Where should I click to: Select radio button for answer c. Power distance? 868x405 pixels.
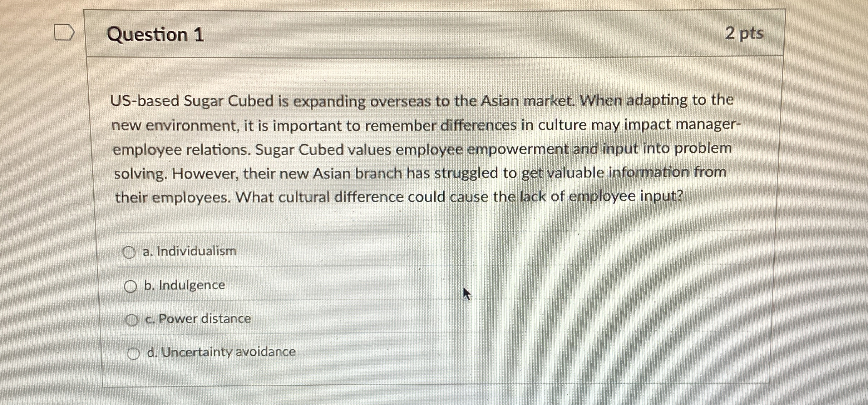tap(131, 319)
